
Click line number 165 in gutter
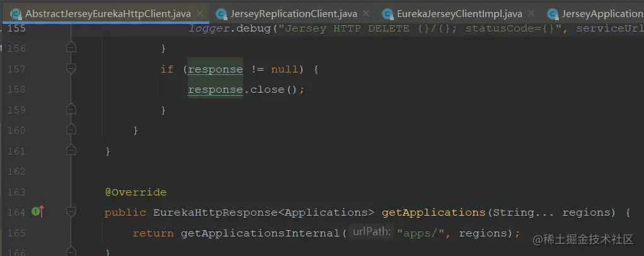(16, 233)
